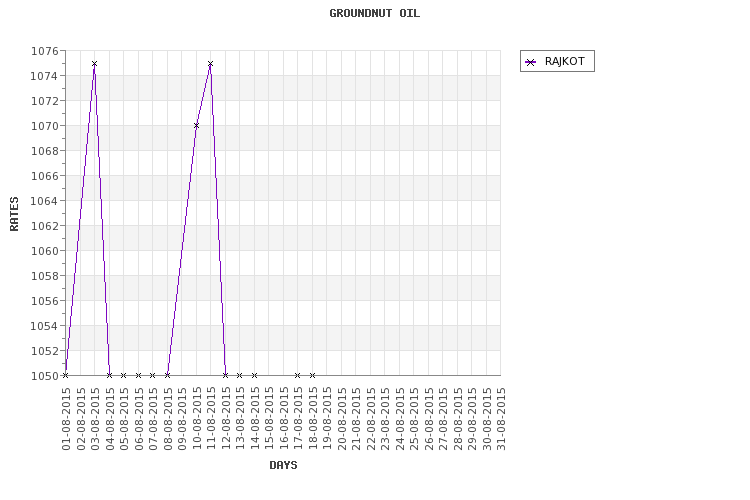The height and width of the screenshot is (500, 750).
Task: Click the data marker on 08-08-2015
Action: click(167, 375)
